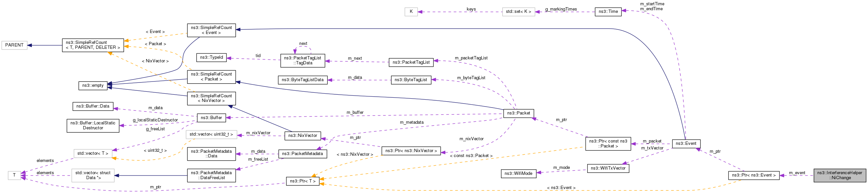Viewport: 868px width, 193px height.
Task: Click the m_endTime label
Action: (651, 9)
